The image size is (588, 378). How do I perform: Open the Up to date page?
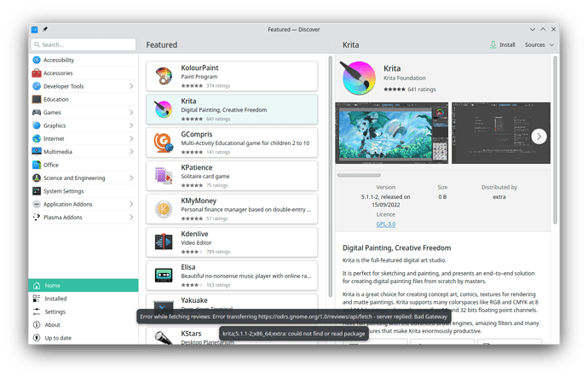84,338
